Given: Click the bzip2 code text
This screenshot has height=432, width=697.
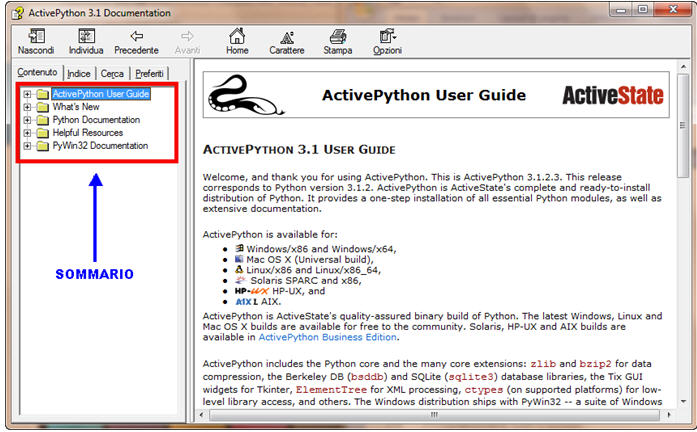Looking at the screenshot, I should point(596,364).
